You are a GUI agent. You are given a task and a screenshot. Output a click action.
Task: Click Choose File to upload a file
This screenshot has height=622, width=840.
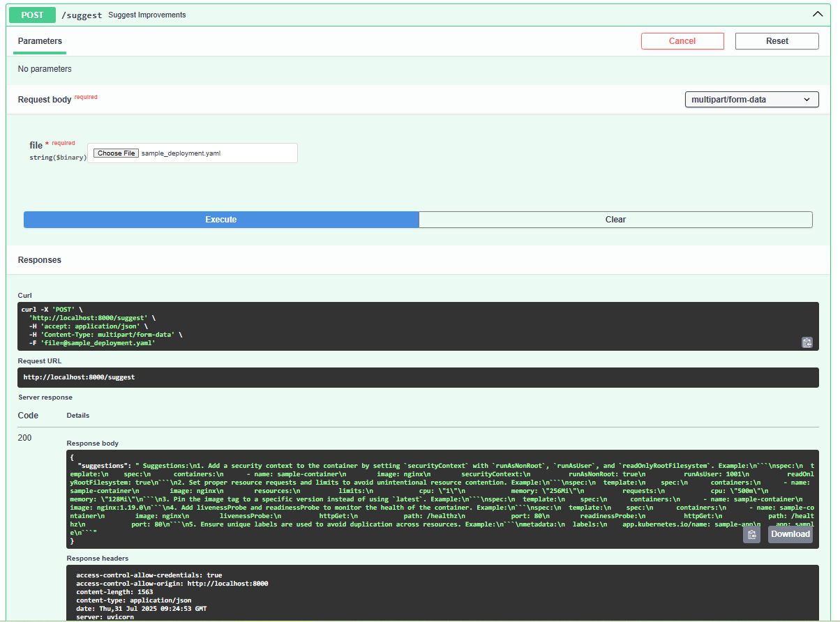click(x=116, y=153)
